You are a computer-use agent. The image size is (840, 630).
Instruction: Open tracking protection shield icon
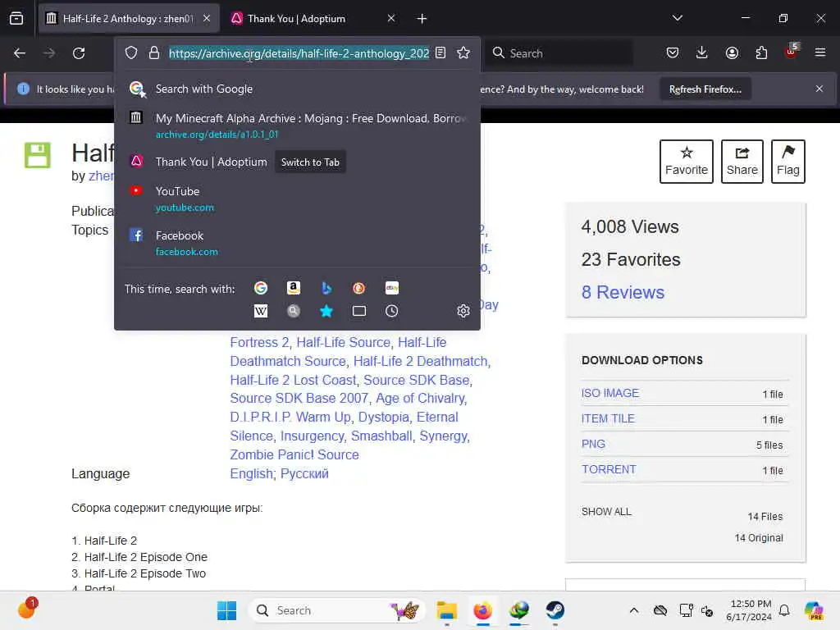(131, 53)
